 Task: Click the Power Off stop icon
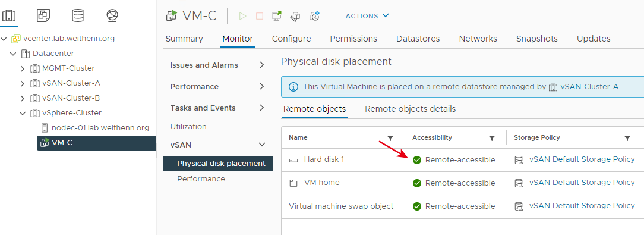[259, 16]
